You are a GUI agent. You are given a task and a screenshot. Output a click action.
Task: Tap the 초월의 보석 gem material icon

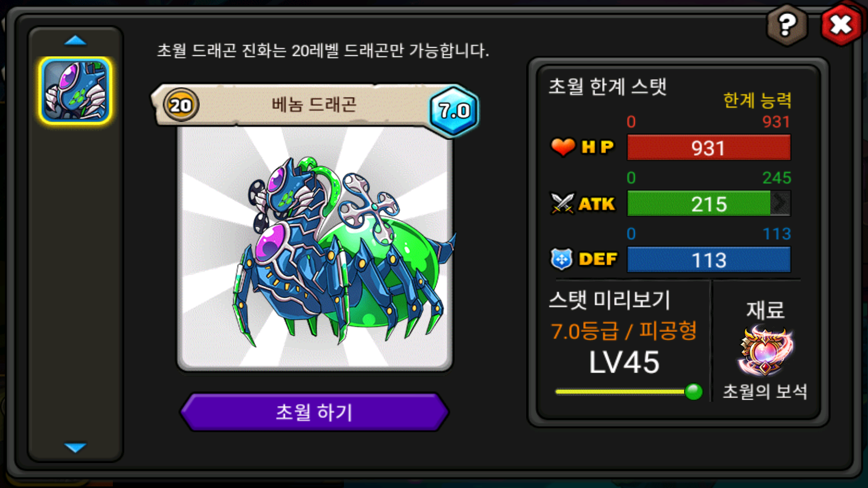pyautogui.click(x=765, y=351)
